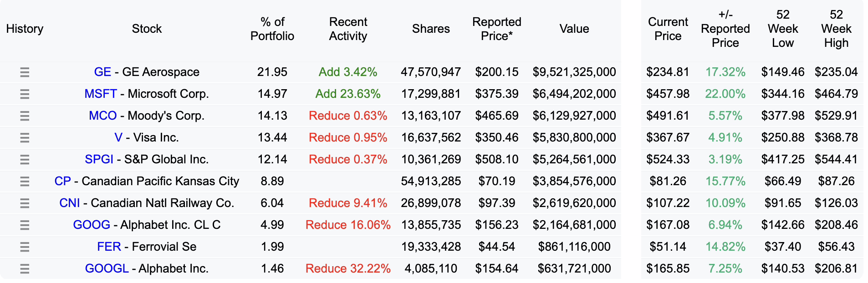Sort by Reported Price* header
868x283 pixels.
497,29
